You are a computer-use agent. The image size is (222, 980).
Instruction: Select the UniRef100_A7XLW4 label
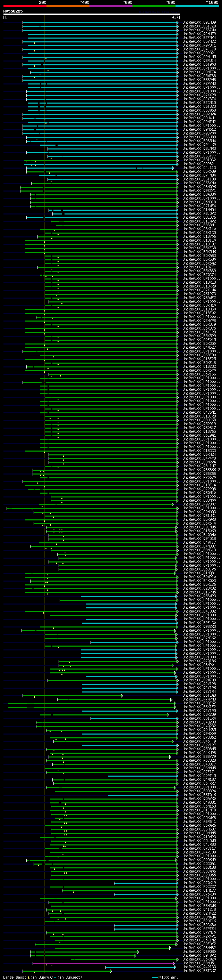coord(199,290)
